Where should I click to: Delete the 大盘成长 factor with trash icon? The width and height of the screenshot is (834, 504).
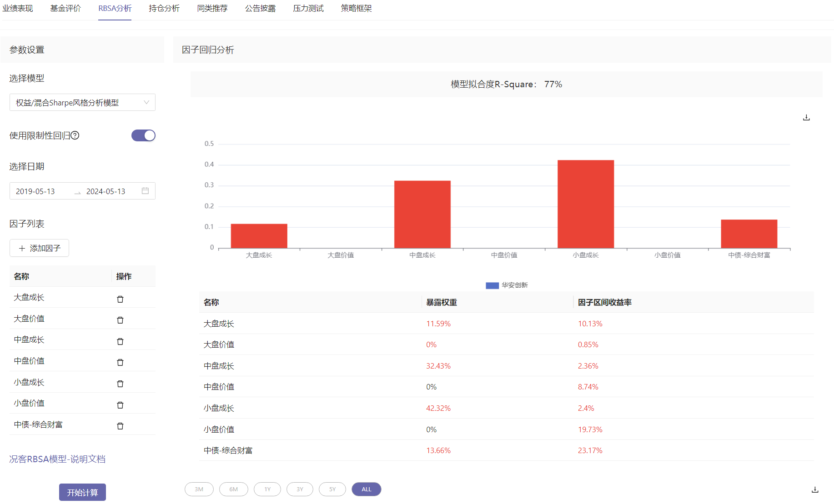[x=120, y=299]
